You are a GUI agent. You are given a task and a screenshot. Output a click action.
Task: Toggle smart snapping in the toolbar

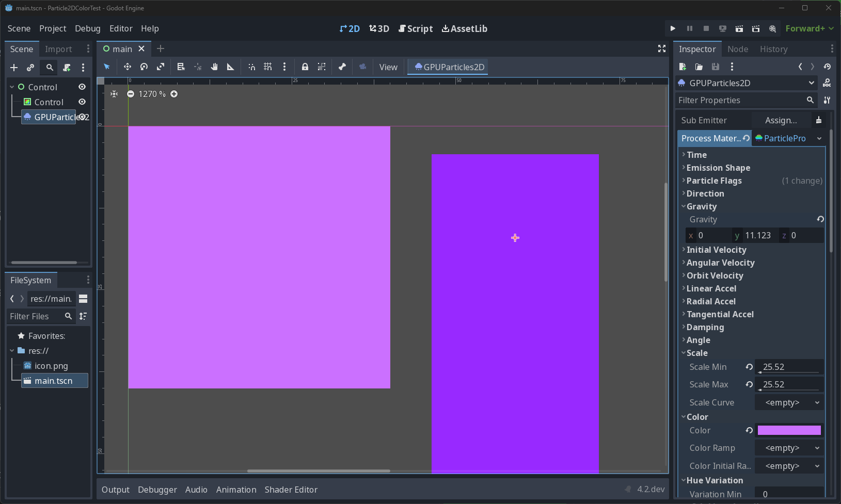coord(251,67)
